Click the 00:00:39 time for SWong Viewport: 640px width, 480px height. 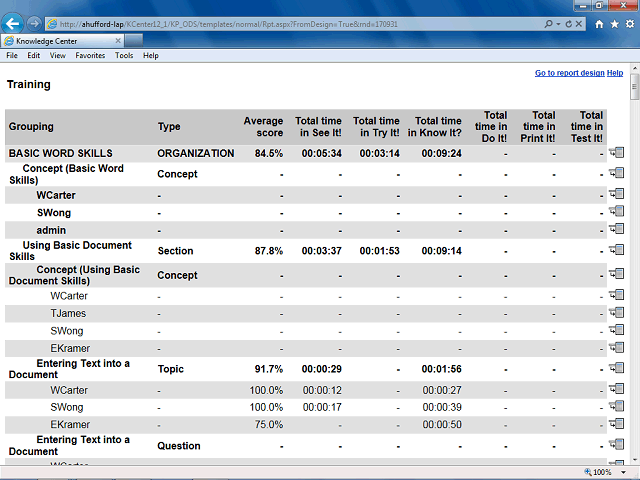pyautogui.click(x=442, y=407)
